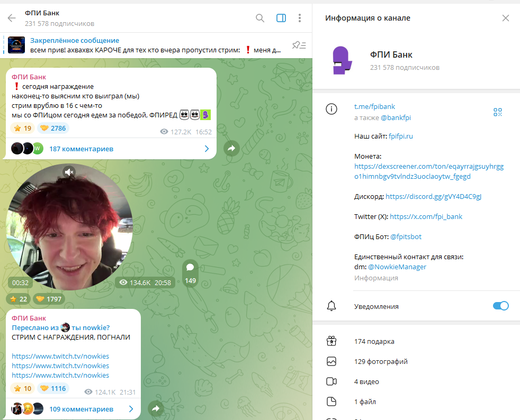Open the fpifpi.ru website link
The width and height of the screenshot is (520, 420).
coord(401,136)
